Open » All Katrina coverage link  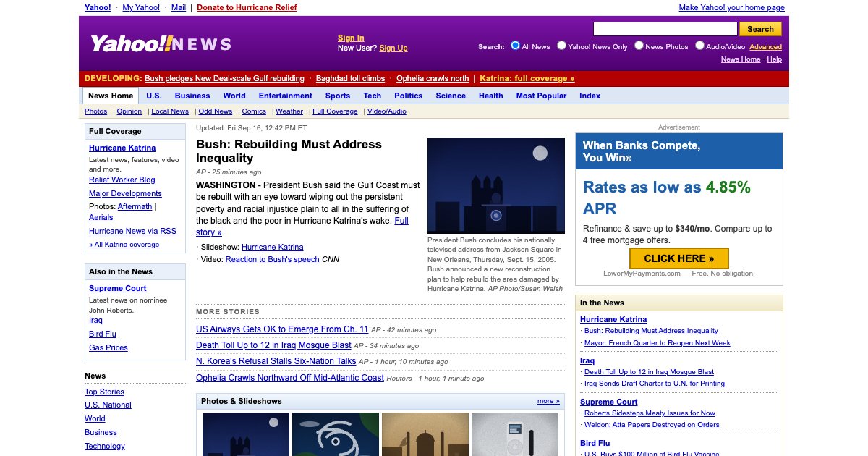pos(124,245)
